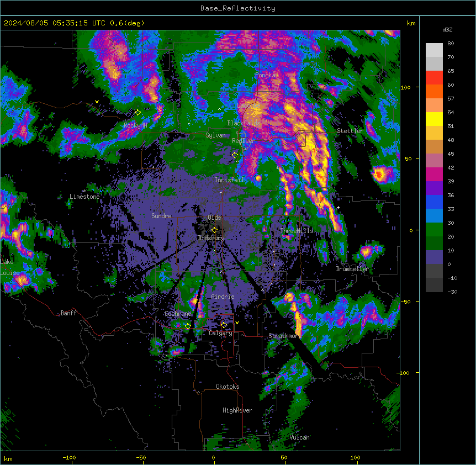Click the white asterisk marker above Limestone
Screen dimensions: 476x465
(x=84, y=191)
